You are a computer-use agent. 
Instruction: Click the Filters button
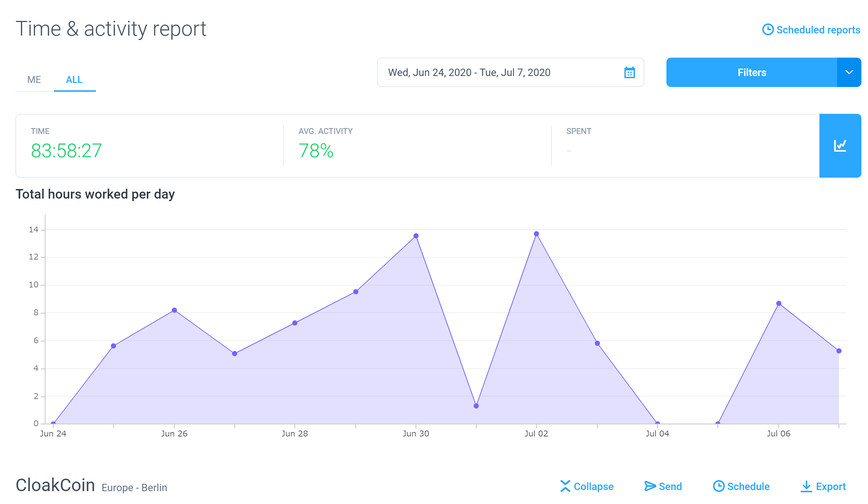(x=752, y=72)
